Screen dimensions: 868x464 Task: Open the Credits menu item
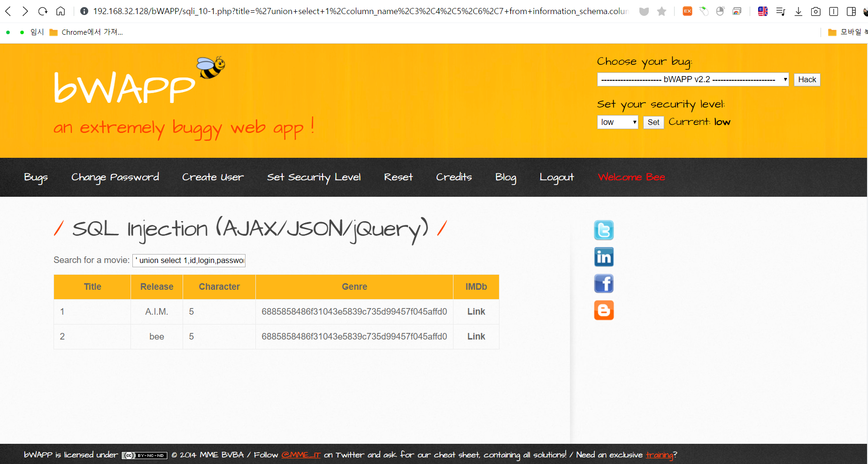click(x=454, y=177)
